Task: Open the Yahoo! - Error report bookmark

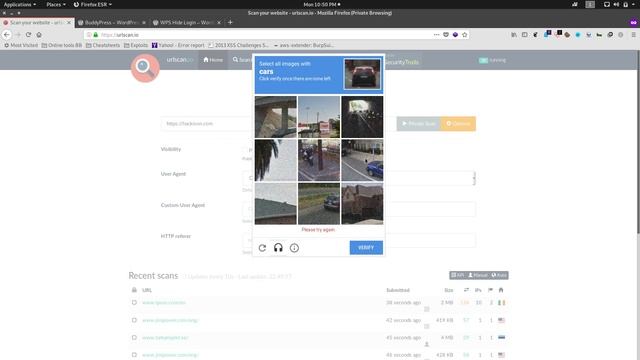Action: click(178, 45)
